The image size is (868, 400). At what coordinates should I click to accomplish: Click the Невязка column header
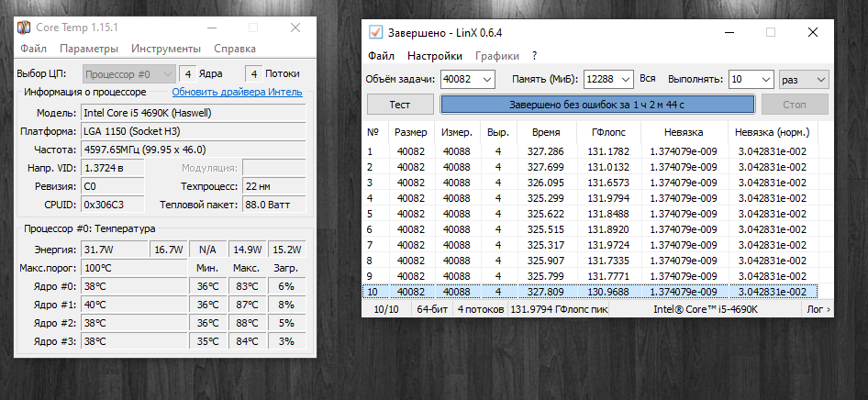pyautogui.click(x=684, y=132)
